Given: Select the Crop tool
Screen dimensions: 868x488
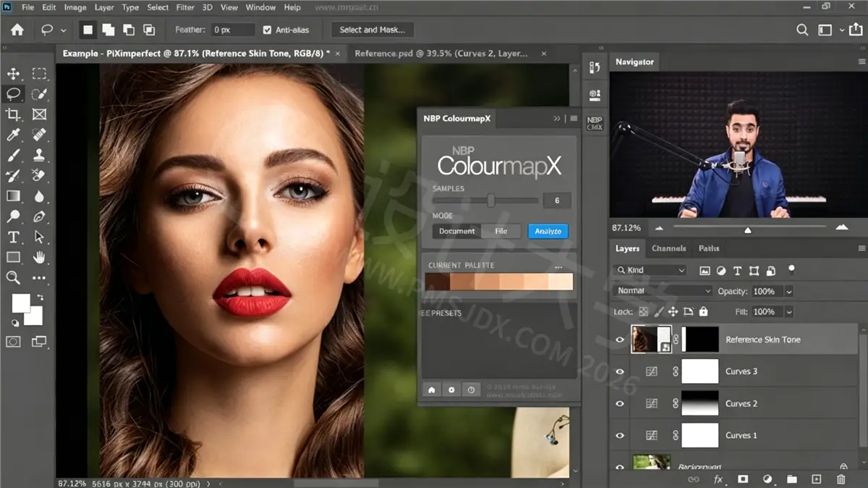Looking at the screenshot, I should [13, 114].
